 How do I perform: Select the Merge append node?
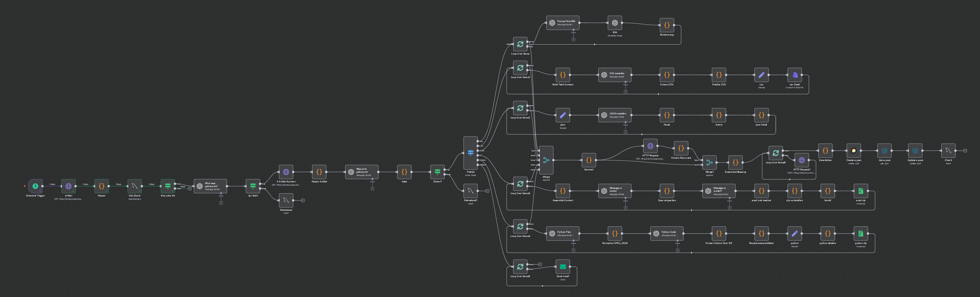coord(546,160)
